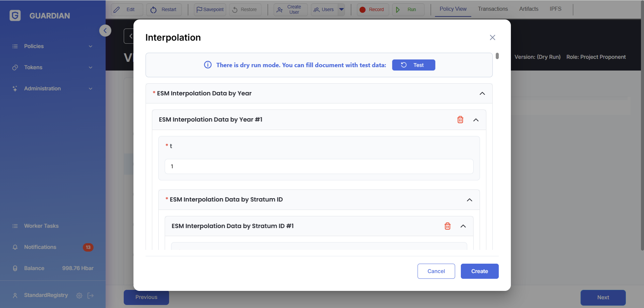Start recording with Record button
The image size is (644, 308).
point(372,9)
